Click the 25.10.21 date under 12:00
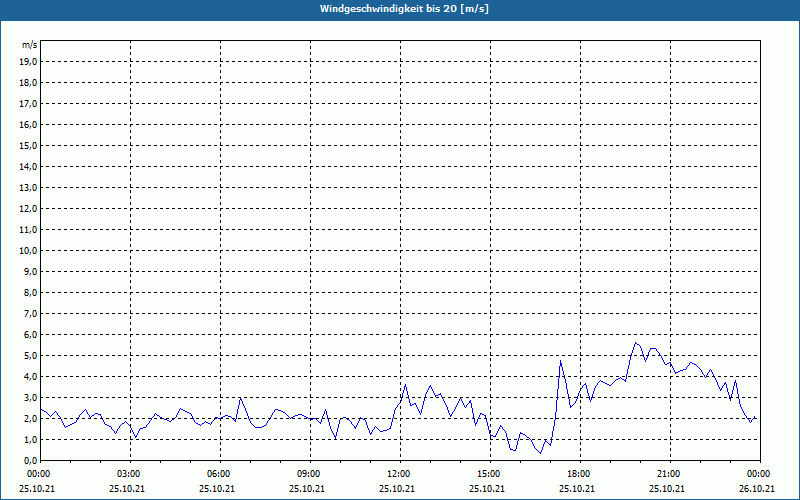The width and height of the screenshot is (800, 500). pos(398,489)
